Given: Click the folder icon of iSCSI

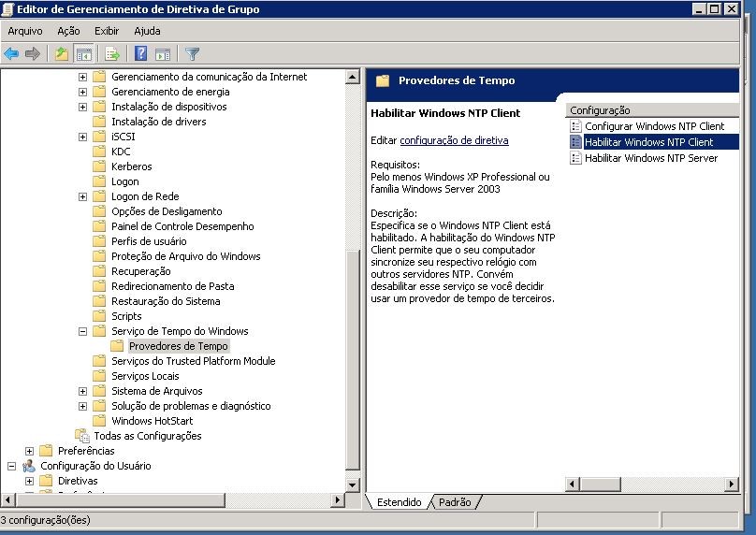Looking at the screenshot, I should click(x=99, y=137).
